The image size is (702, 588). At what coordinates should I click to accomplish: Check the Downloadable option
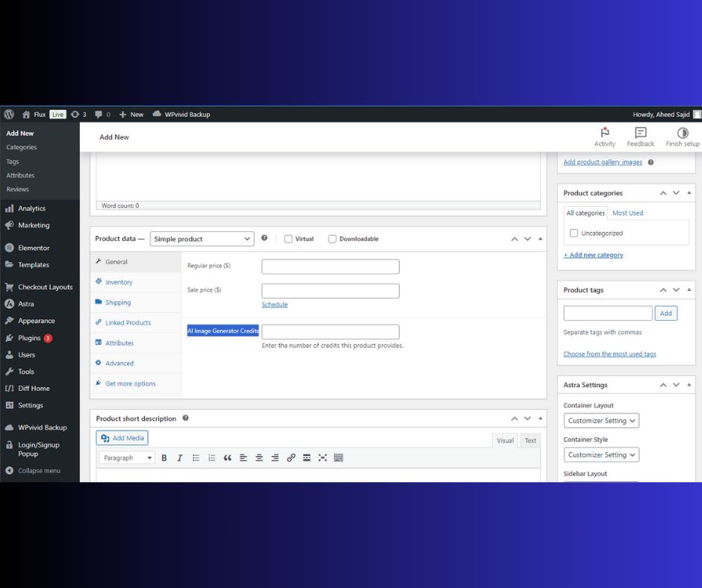click(332, 239)
